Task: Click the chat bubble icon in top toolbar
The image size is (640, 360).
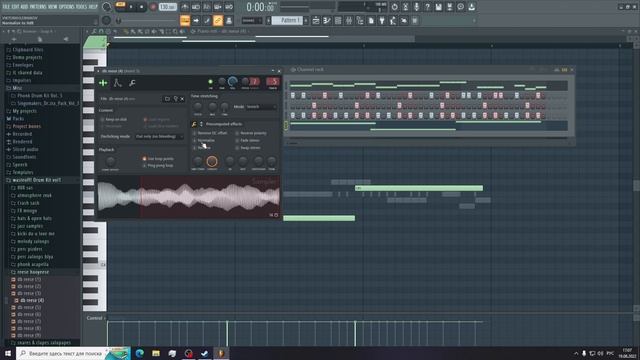Action: pyautogui.click(x=460, y=7)
